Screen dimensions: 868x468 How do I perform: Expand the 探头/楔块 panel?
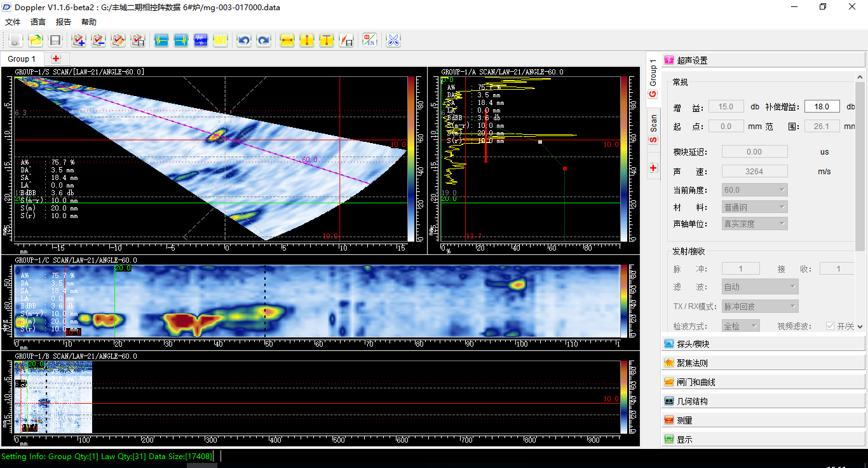point(763,344)
